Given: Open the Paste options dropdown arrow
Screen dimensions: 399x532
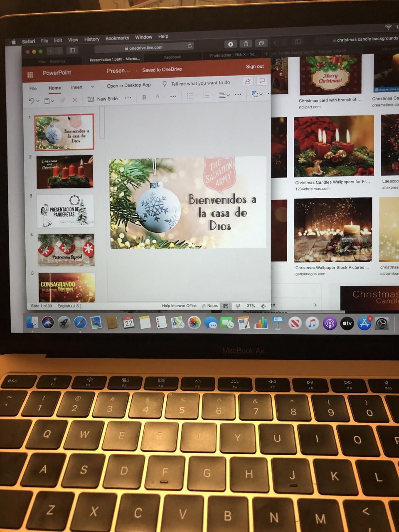Looking at the screenshot, I should (x=52, y=101).
